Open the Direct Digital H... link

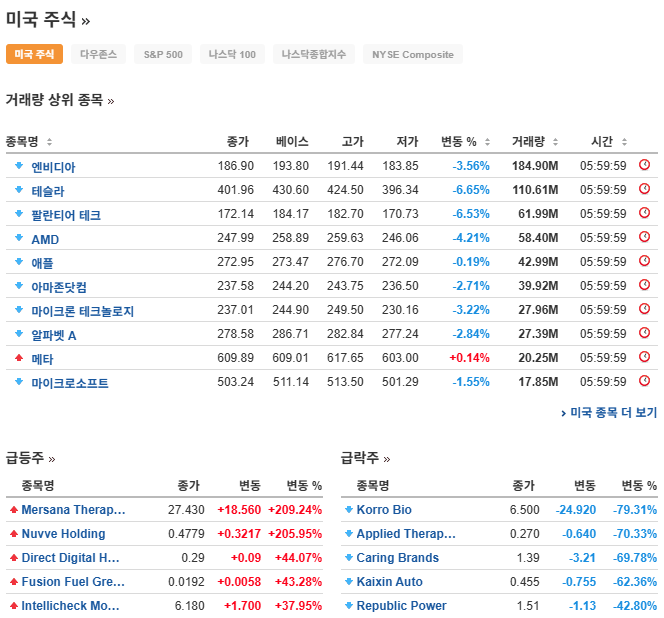tap(70, 557)
